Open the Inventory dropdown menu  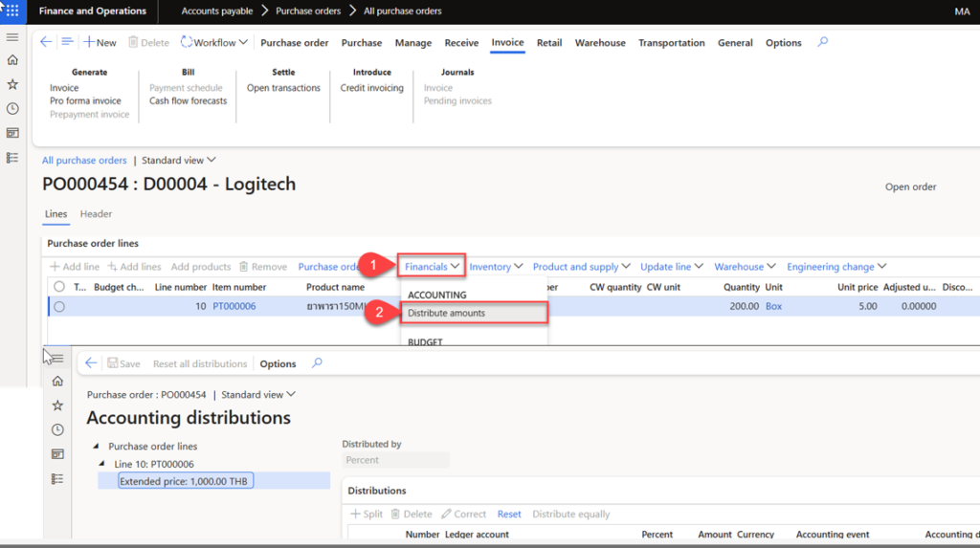497,267
